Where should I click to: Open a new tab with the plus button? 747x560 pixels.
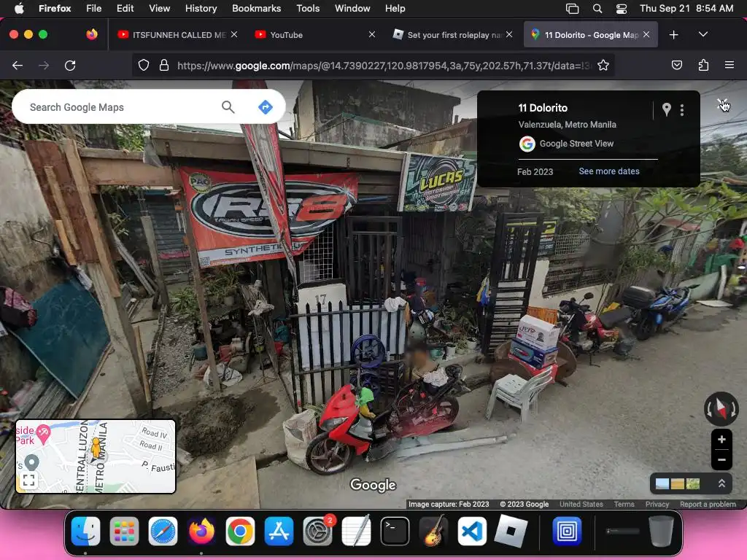(673, 35)
